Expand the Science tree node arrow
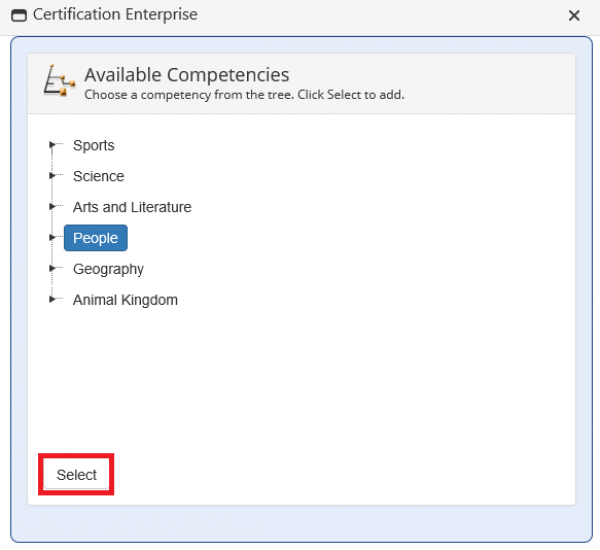This screenshot has width=600, height=550. click(52, 176)
